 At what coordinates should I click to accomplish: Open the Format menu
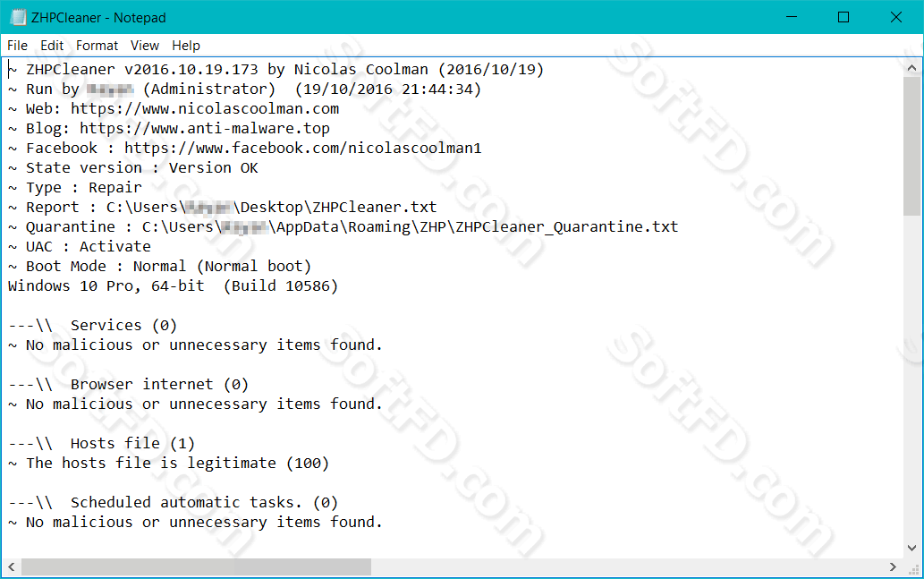tap(97, 46)
